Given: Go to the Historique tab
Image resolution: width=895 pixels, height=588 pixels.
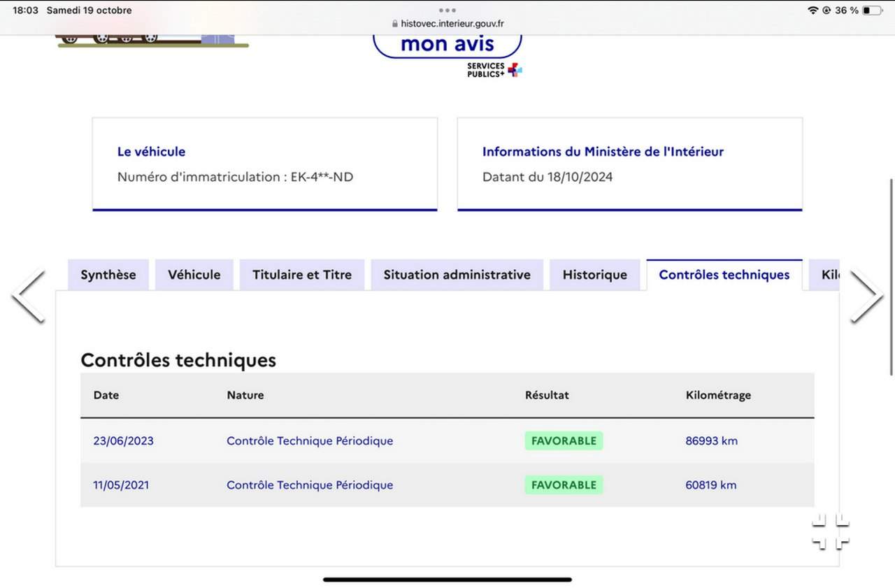Looking at the screenshot, I should [x=594, y=275].
